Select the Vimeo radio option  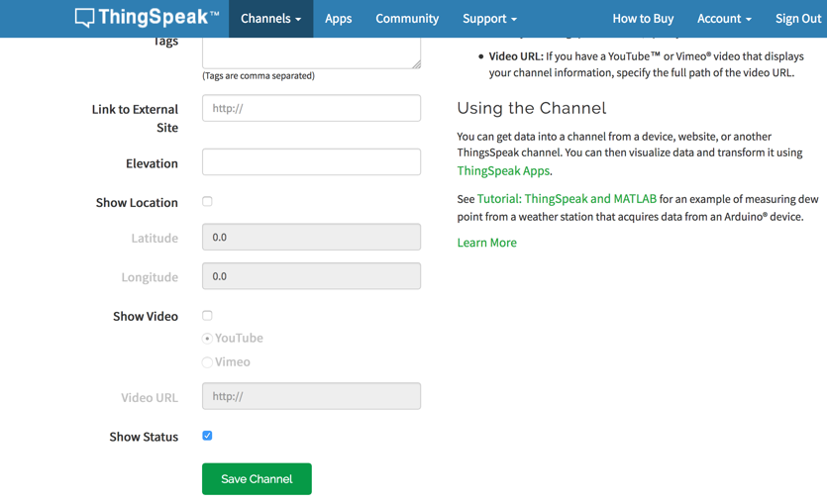point(207,362)
